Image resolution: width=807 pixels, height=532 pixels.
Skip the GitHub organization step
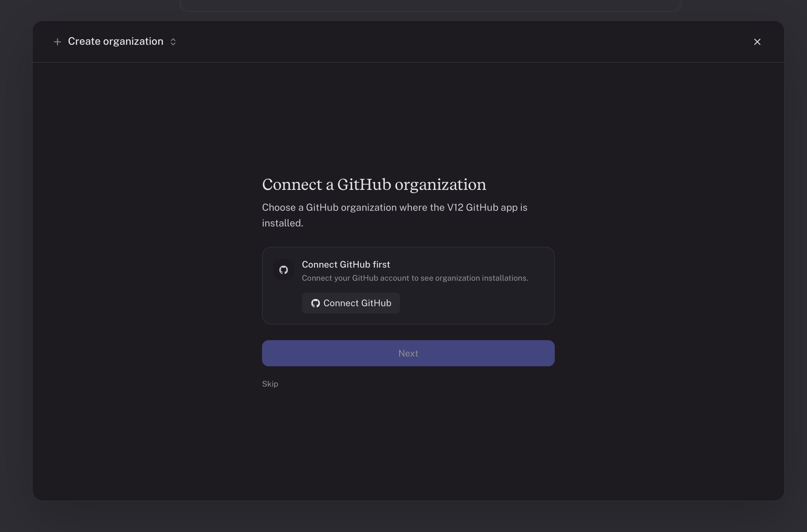270,384
